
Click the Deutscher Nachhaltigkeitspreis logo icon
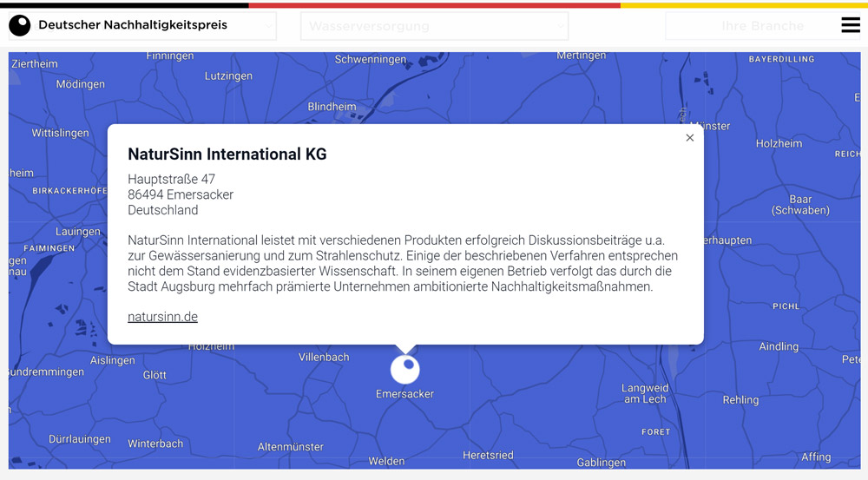point(19,25)
